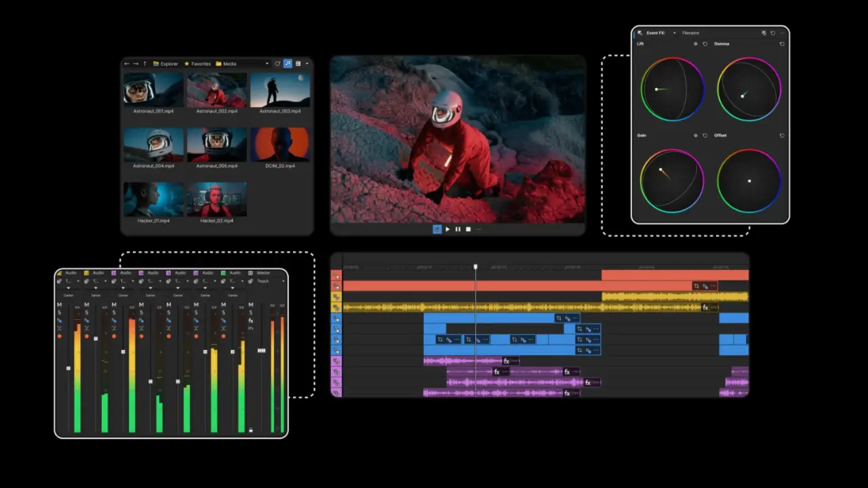Click the fx icon on the Master mixer channel
The image size is (868, 488).
coord(251,321)
